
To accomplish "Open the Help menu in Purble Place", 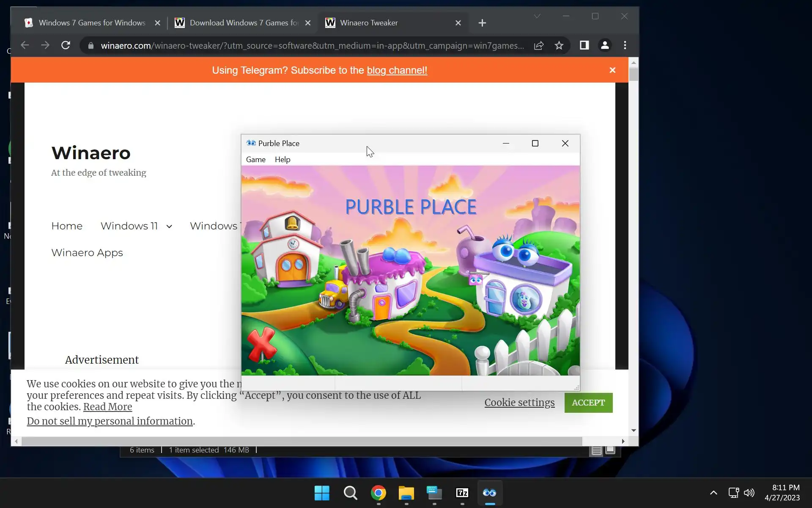I will point(282,160).
